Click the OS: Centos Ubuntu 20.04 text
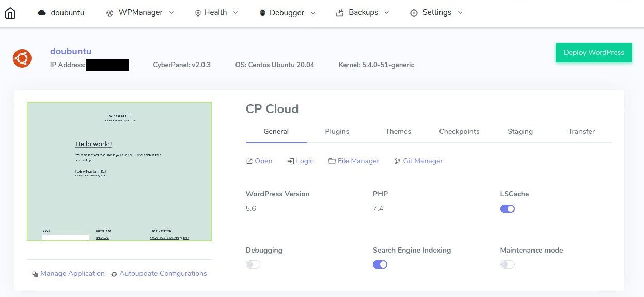Viewport: 644px width, 297px height. (275, 65)
